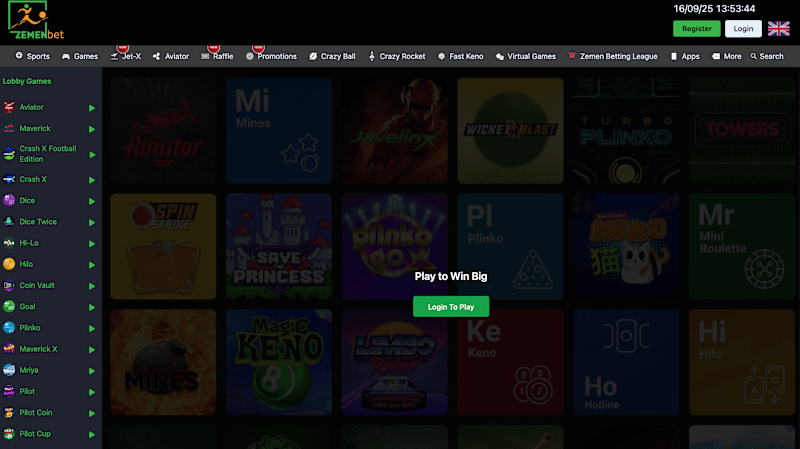The width and height of the screenshot is (800, 449).
Task: Click play arrow next to Mriya
Action: 92,371
